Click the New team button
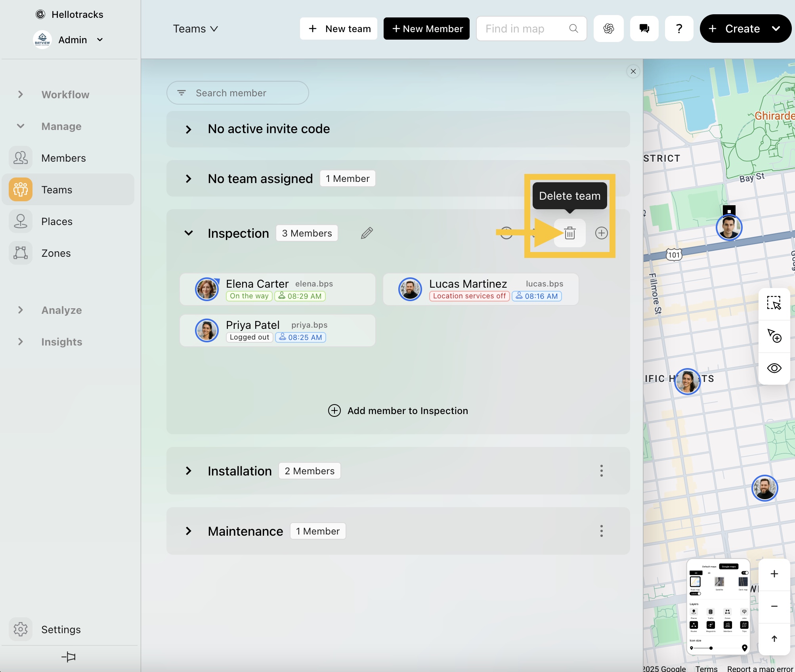 pos(338,29)
